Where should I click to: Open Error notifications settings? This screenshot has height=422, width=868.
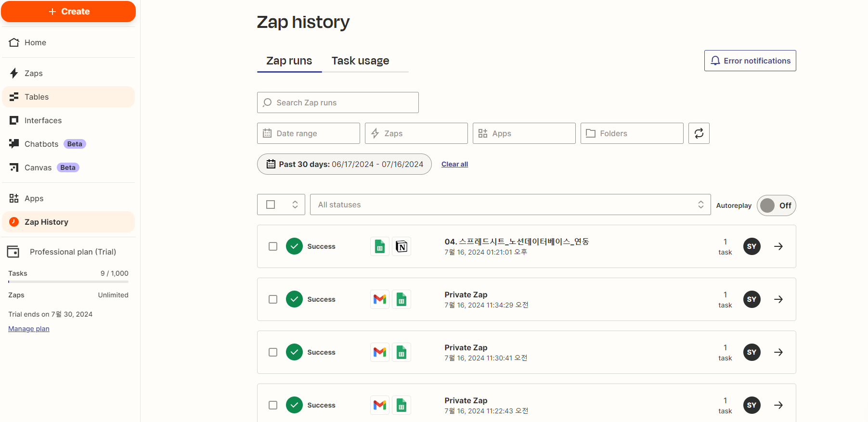pos(750,61)
